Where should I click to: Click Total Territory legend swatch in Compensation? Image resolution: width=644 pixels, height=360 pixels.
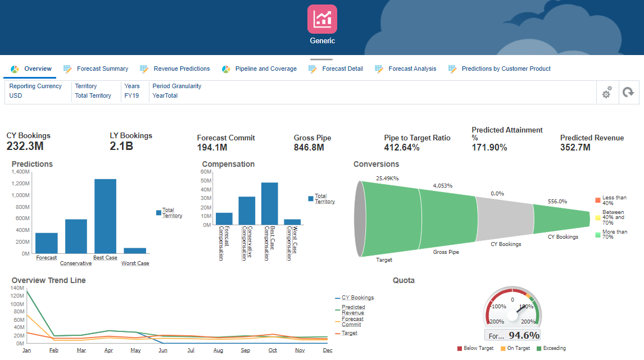[x=311, y=199]
